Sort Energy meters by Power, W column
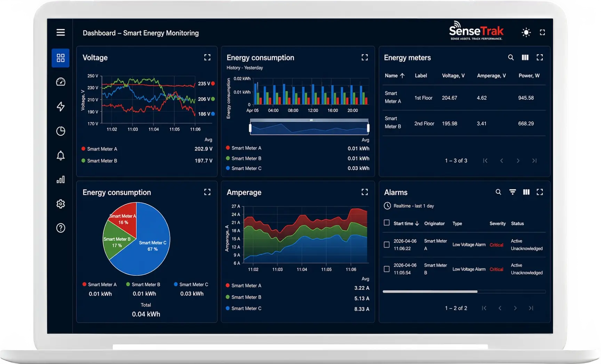The image size is (601, 364). [x=529, y=75]
